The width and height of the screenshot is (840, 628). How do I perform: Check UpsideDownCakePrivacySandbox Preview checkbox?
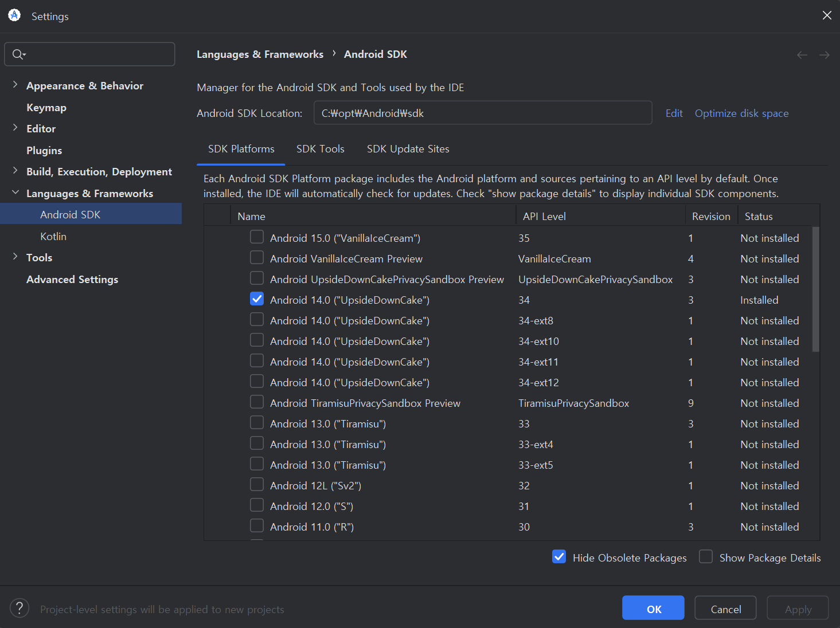(257, 278)
